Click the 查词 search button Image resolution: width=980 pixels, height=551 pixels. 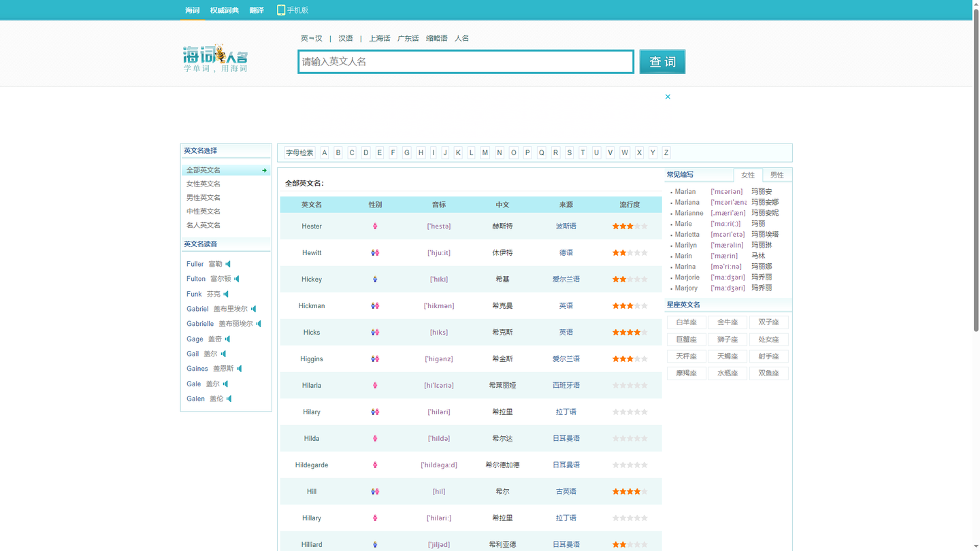662,62
